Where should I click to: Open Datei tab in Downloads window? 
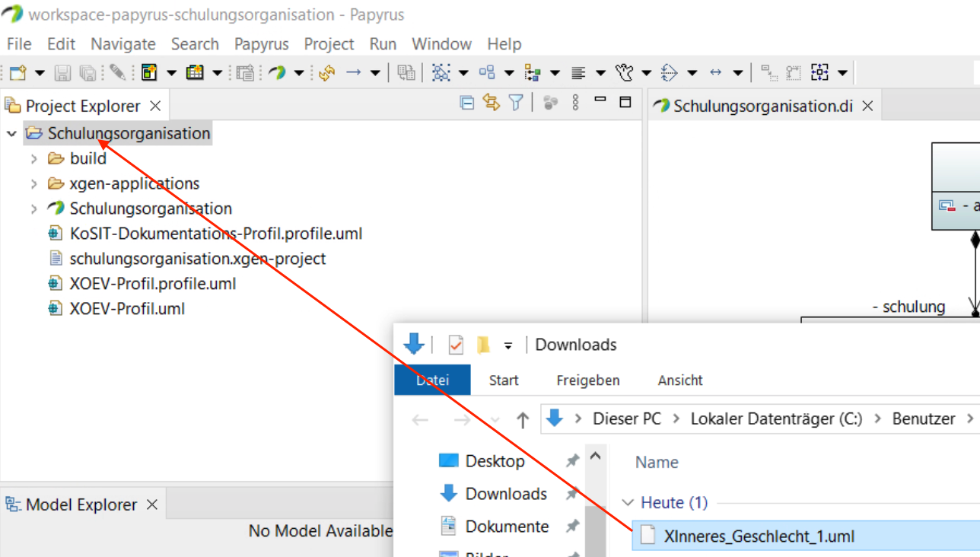(432, 380)
